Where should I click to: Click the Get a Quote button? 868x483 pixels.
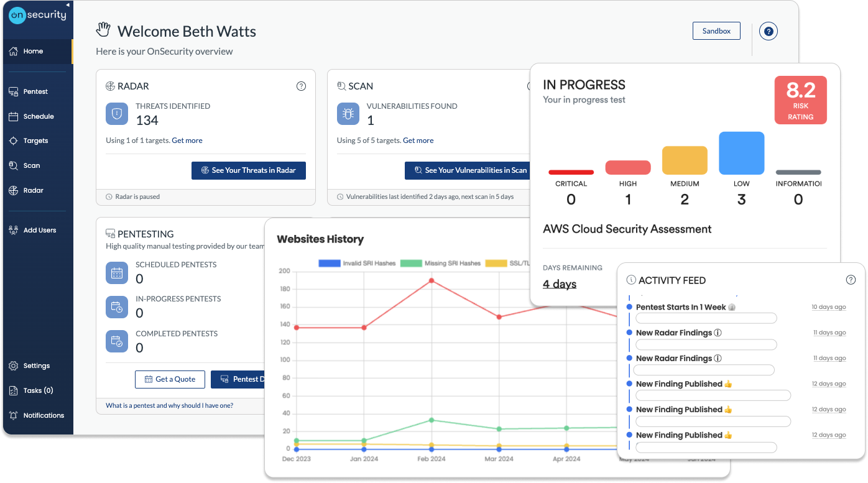170,379
